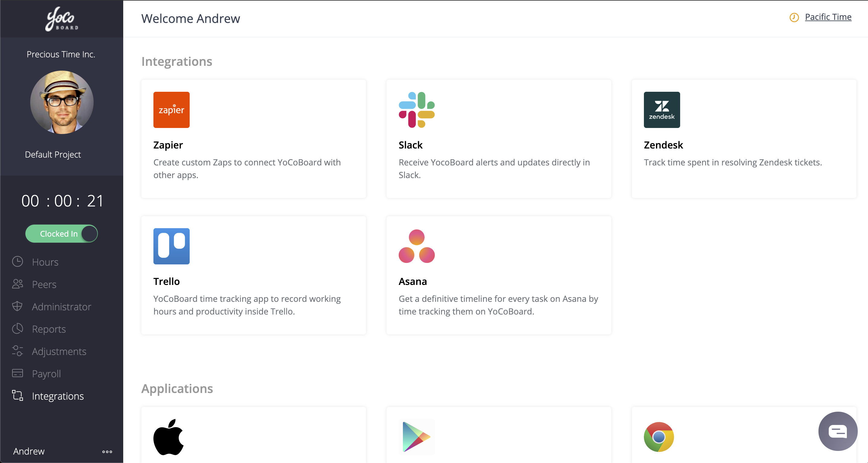The image size is (868, 463).
Task: Click the Apple application icon
Action: [169, 437]
